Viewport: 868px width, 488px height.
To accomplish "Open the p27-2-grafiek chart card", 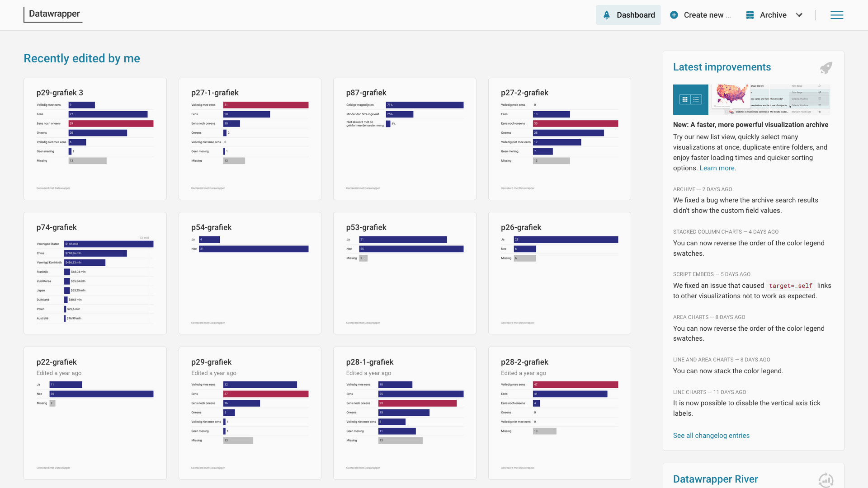I will [x=559, y=139].
